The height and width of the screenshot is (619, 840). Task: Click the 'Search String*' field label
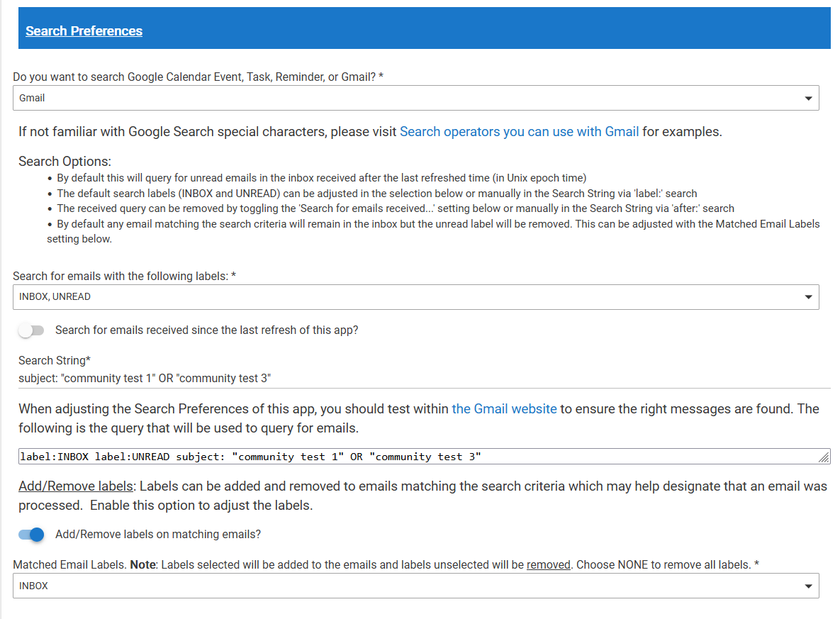[55, 360]
